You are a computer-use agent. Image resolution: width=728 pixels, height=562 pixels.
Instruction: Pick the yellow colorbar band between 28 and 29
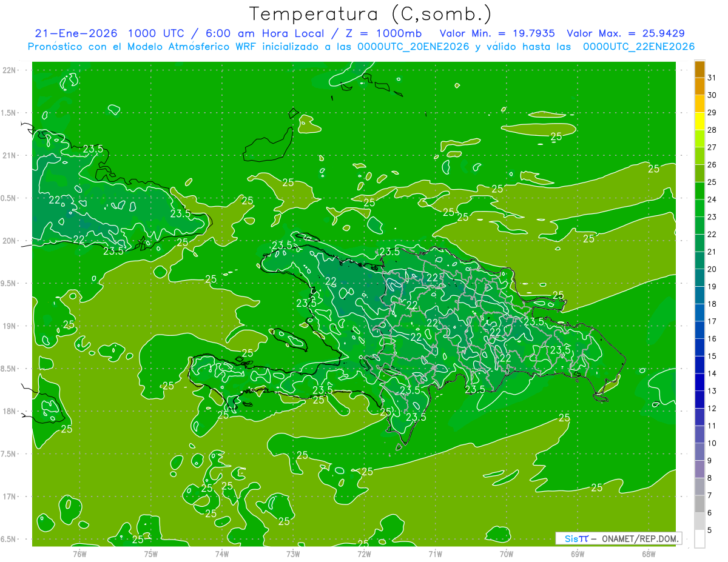699,121
